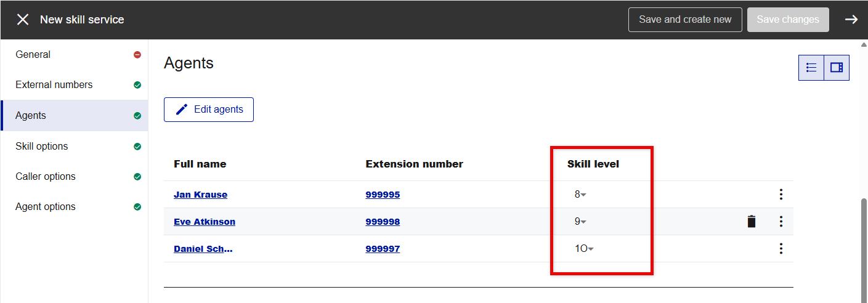868x303 pixels.
Task: Click extension number 999998 link
Action: click(383, 222)
